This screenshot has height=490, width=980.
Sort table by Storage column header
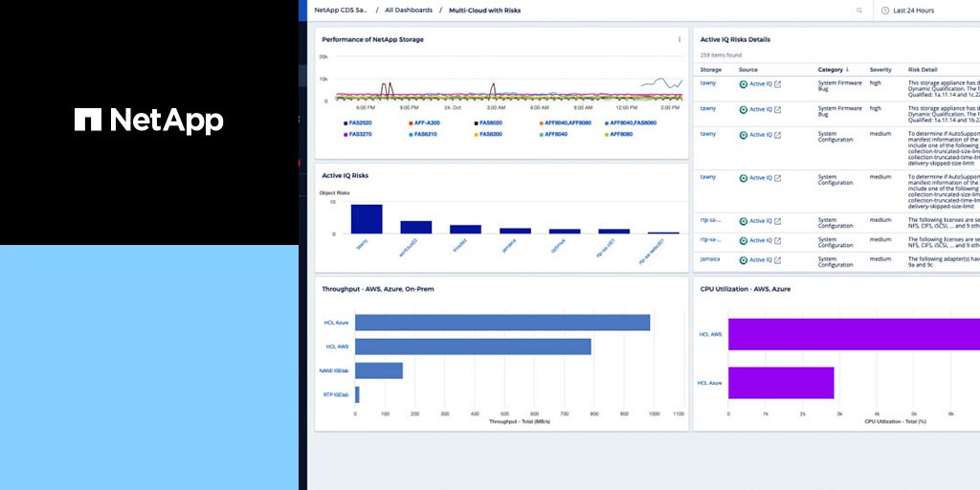point(711,70)
